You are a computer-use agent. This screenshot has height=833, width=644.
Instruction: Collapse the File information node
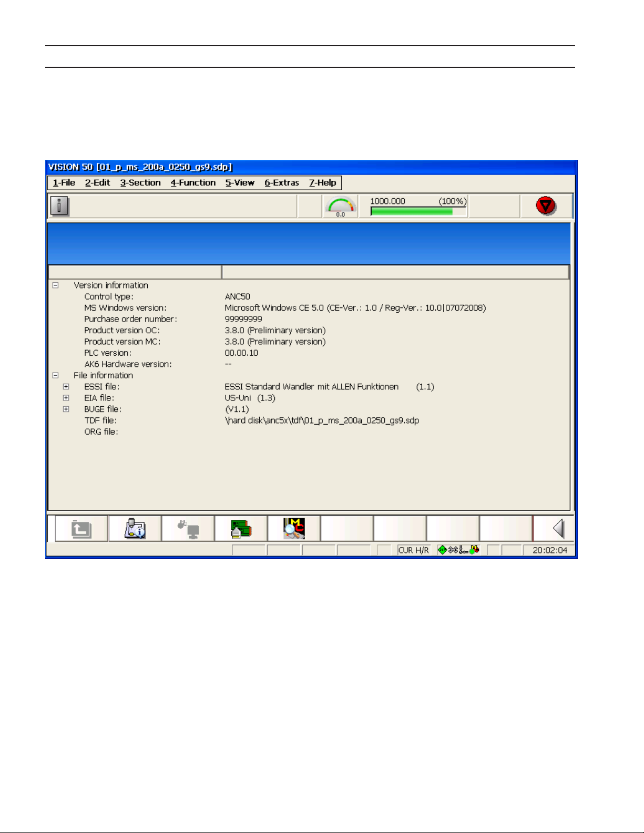tap(55, 375)
